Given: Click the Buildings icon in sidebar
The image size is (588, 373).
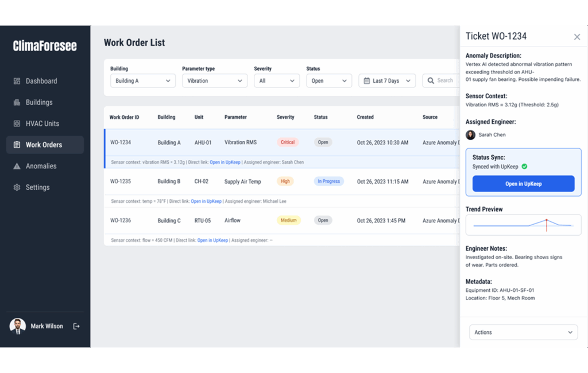Looking at the screenshot, I should coord(17,102).
